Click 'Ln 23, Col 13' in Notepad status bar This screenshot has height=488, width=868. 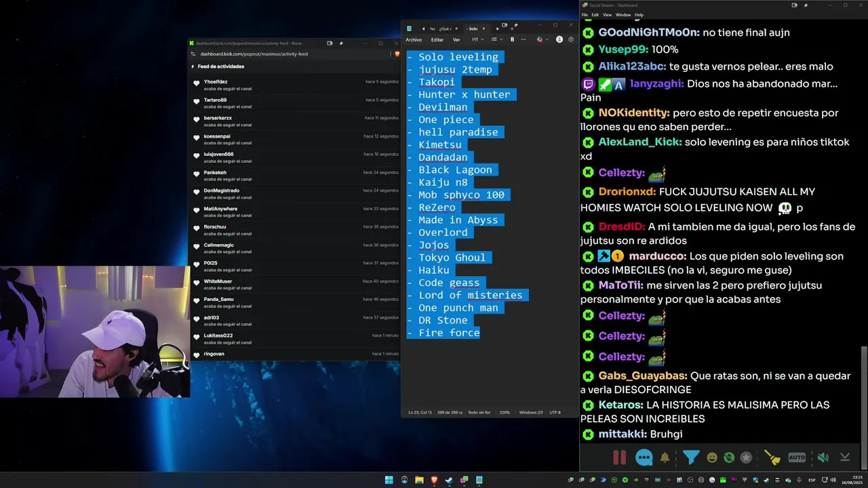click(420, 412)
